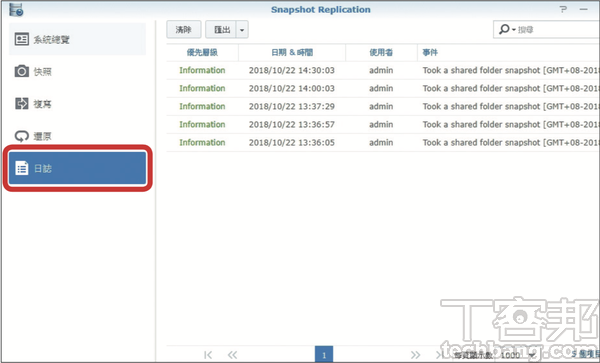Open the 複寫 replication section
Image resolution: width=600 pixels, height=363 pixels.
(x=77, y=104)
